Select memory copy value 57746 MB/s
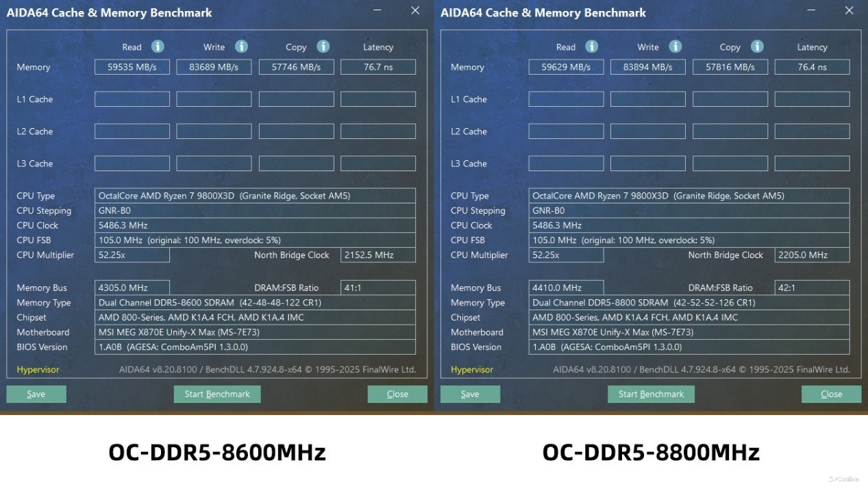Viewport: 868px width, 491px height. 297,67
